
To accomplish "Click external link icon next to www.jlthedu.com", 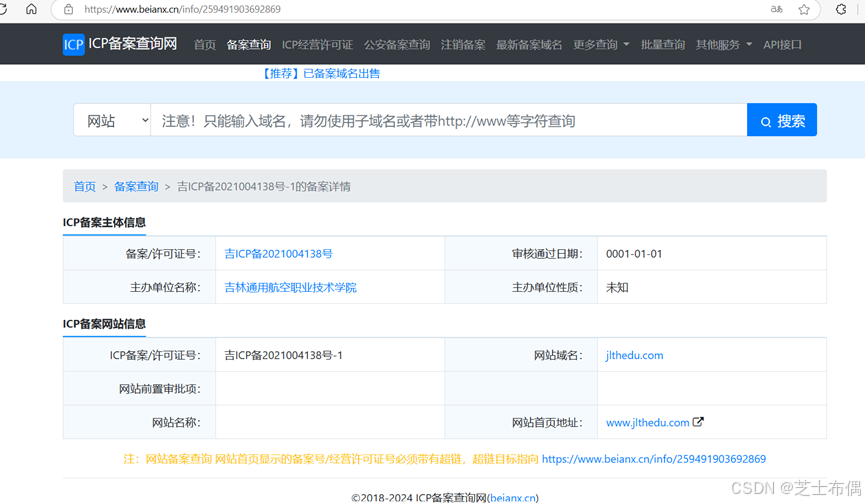I will (x=698, y=422).
